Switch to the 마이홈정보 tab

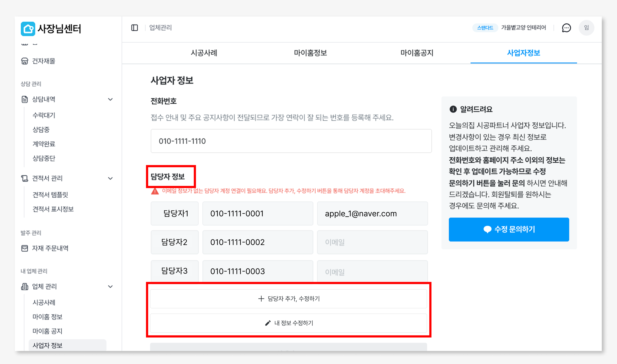pyautogui.click(x=310, y=53)
